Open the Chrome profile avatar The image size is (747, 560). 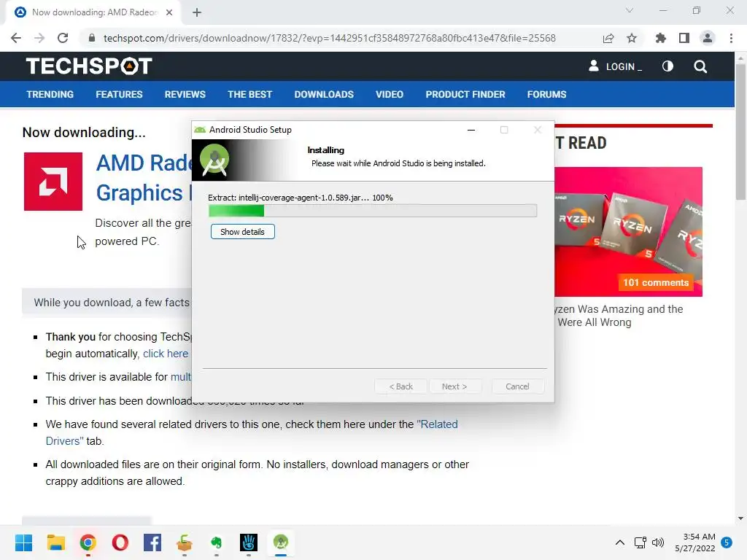(708, 38)
